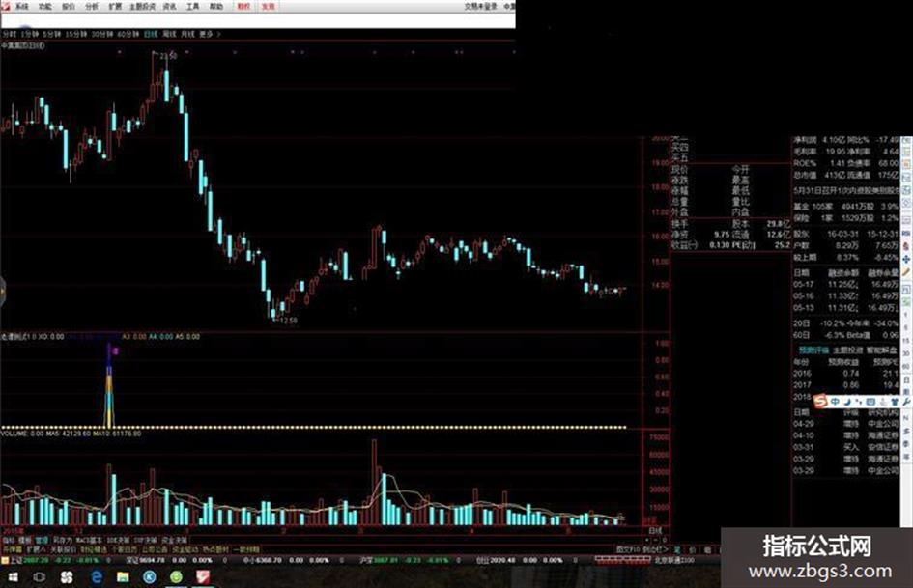Viewport: 913px width, 588px height.
Task: Open the 关联报价 tab
Action: point(63,549)
